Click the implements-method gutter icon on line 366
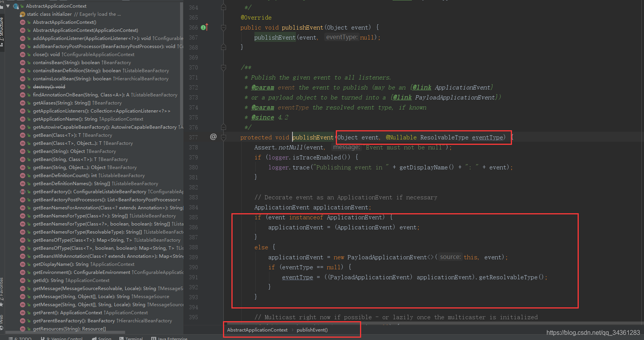Image resolution: width=644 pixels, height=340 pixels. click(x=205, y=27)
